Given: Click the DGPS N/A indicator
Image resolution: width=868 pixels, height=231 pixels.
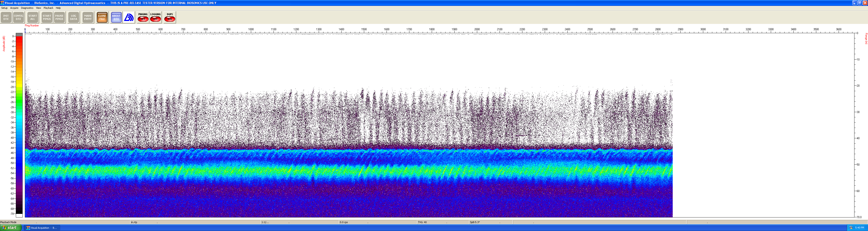Looking at the screenshot, I should (x=170, y=18).
